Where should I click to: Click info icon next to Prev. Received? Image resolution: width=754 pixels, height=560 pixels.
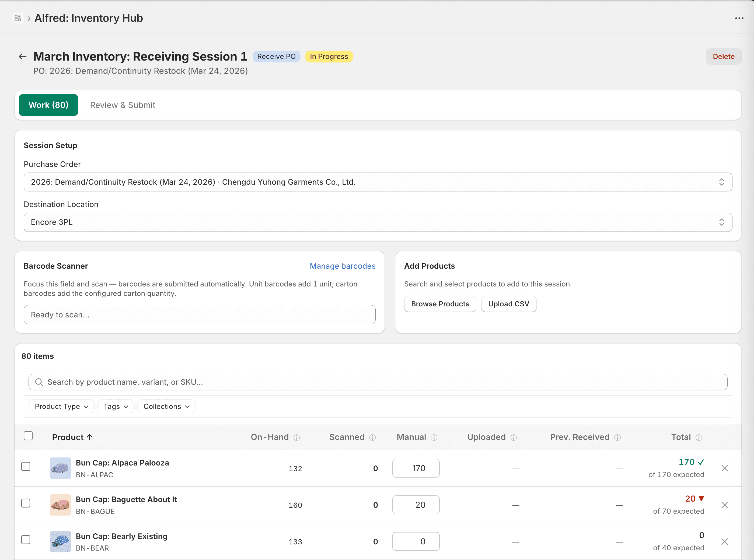pos(617,437)
